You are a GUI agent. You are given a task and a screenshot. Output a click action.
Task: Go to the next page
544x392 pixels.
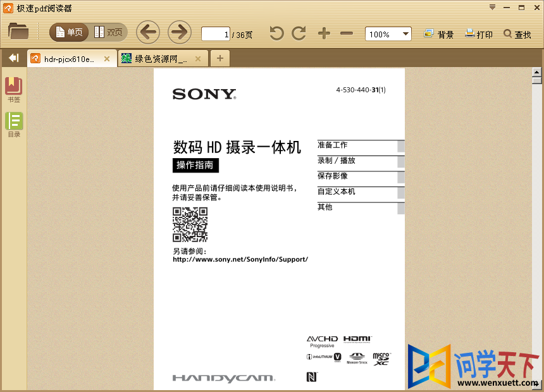point(180,33)
